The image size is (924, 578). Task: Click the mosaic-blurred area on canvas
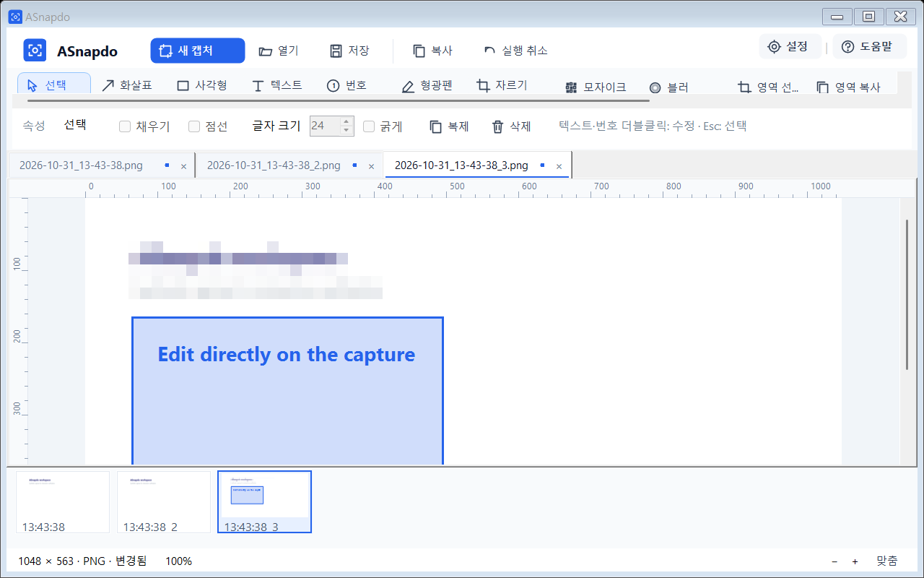pyautogui.click(x=256, y=270)
